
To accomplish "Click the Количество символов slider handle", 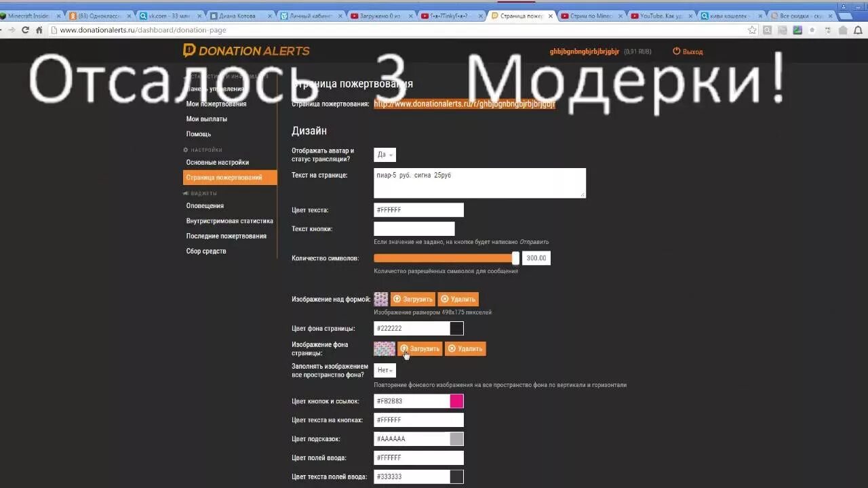I will (515, 258).
